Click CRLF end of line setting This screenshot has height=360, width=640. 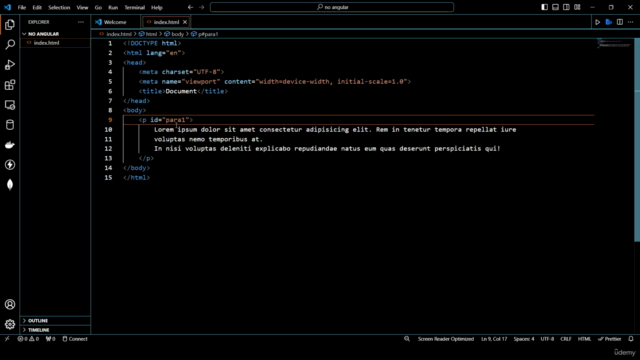click(566, 339)
